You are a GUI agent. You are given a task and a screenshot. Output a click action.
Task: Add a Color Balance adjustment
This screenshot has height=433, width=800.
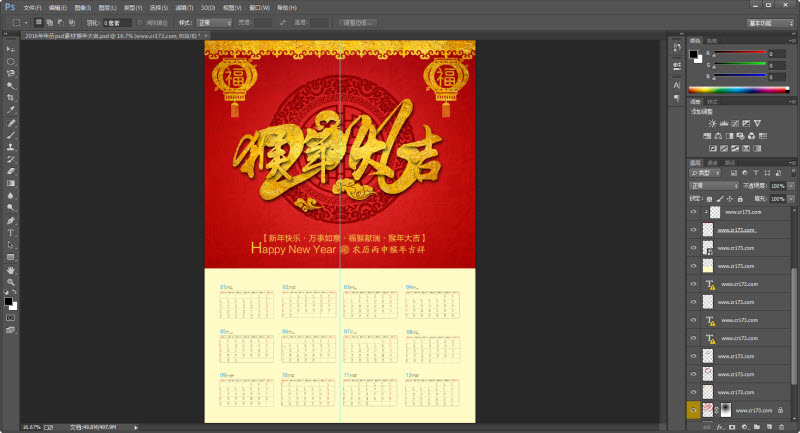click(x=718, y=136)
